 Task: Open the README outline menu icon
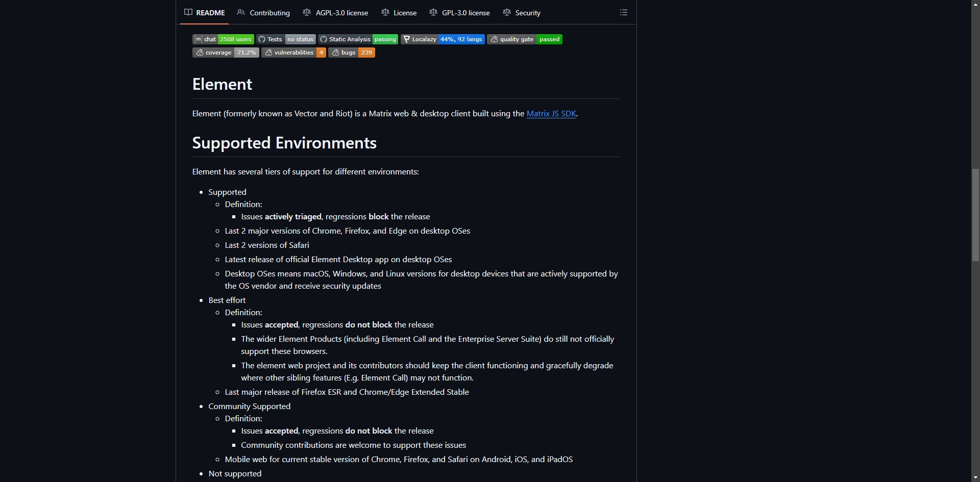click(x=623, y=12)
